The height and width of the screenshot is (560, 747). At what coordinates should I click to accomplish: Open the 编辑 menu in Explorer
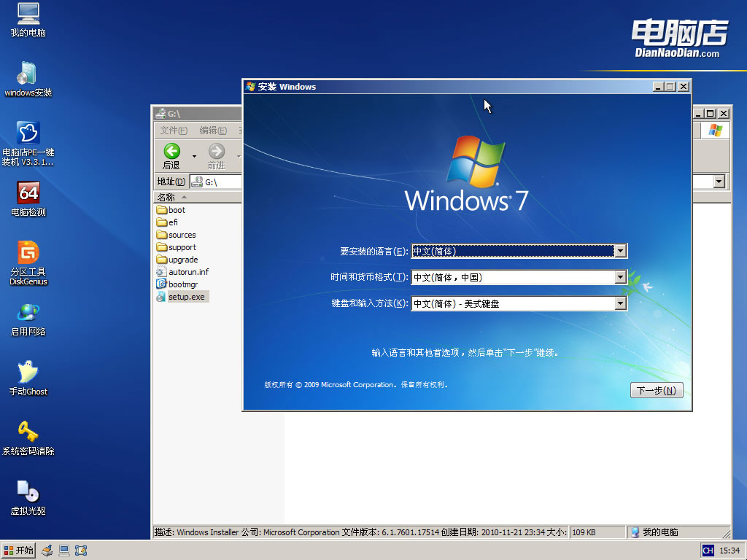click(212, 131)
